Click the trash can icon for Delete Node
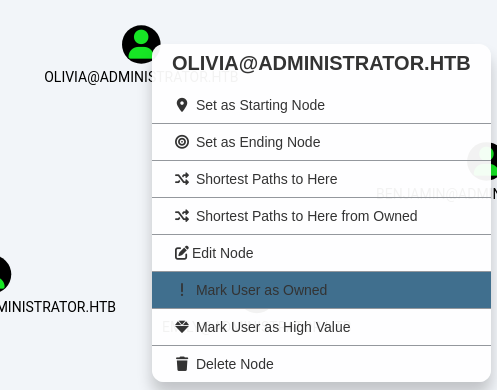Viewport: 497px width, 390px height. (182, 364)
